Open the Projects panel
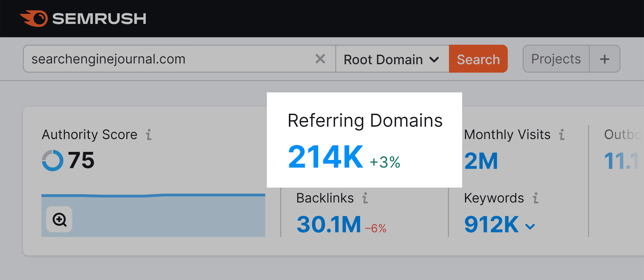 [555, 59]
